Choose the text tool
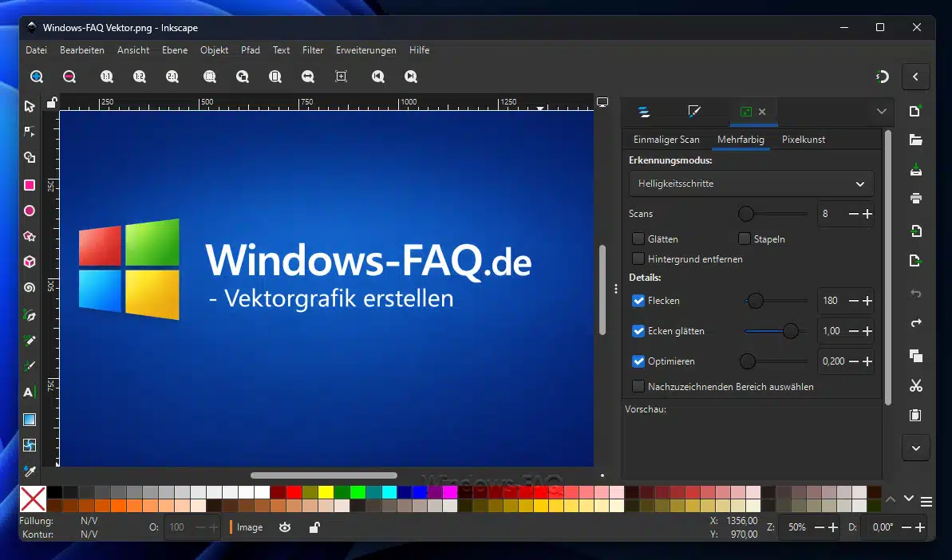Screen dimensions: 952x560 coord(29,392)
